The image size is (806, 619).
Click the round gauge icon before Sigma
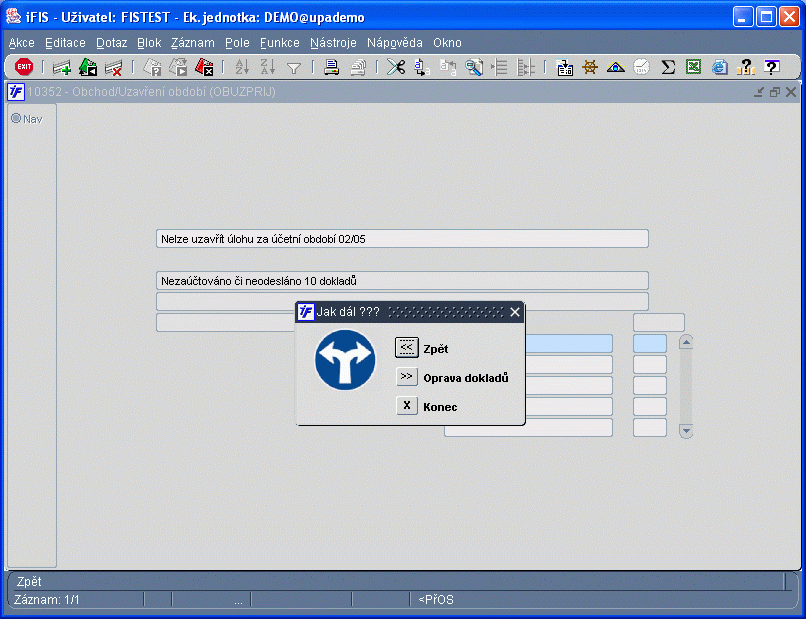(642, 67)
